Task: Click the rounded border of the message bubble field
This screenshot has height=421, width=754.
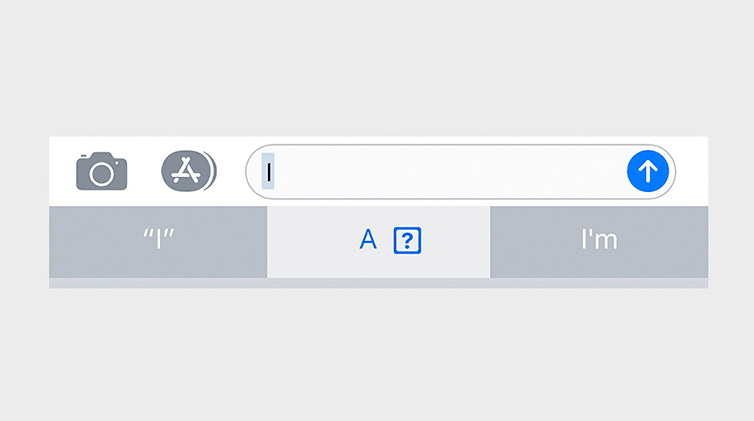Action: click(x=460, y=145)
